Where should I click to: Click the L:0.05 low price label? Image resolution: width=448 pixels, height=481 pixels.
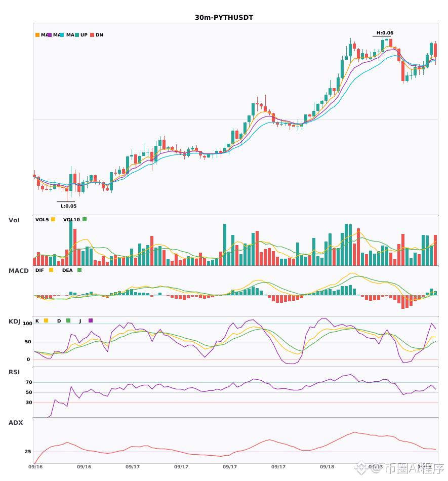(68, 206)
